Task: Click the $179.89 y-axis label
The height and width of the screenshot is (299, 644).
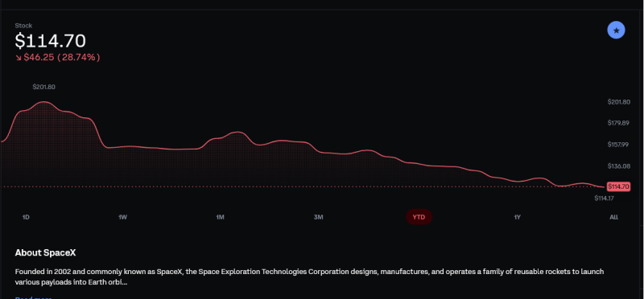Action: click(x=618, y=123)
